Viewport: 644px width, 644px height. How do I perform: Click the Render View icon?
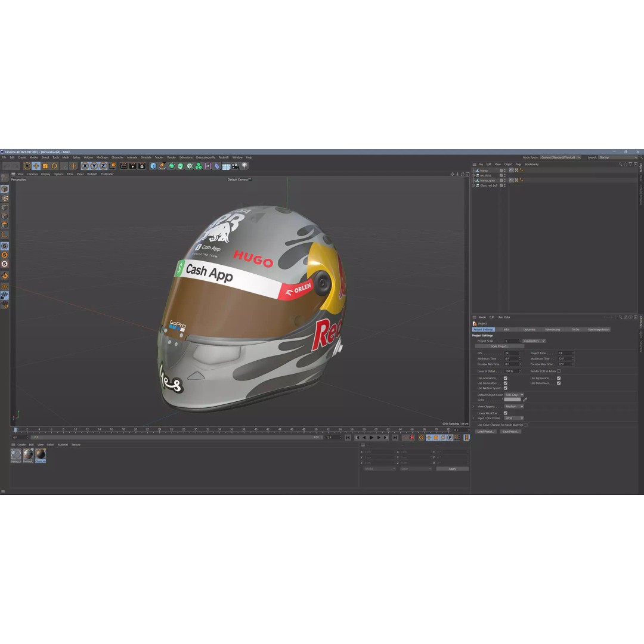123,167
